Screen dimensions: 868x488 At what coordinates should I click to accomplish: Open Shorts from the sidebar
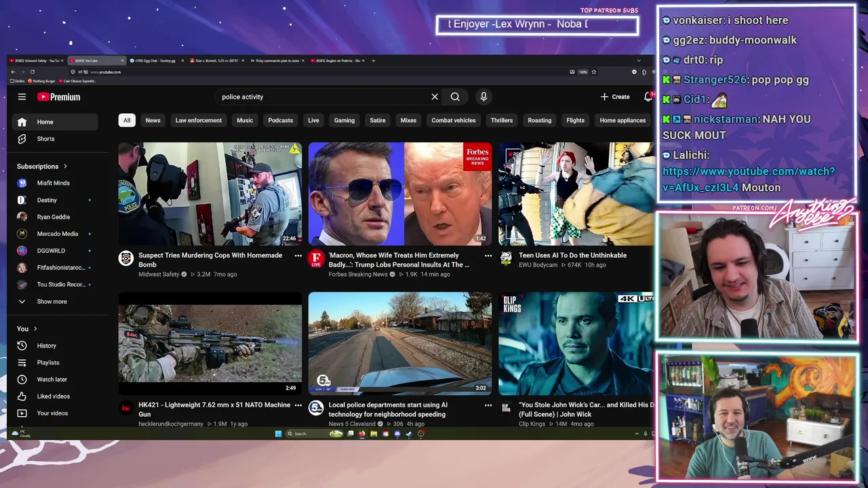(45, 139)
